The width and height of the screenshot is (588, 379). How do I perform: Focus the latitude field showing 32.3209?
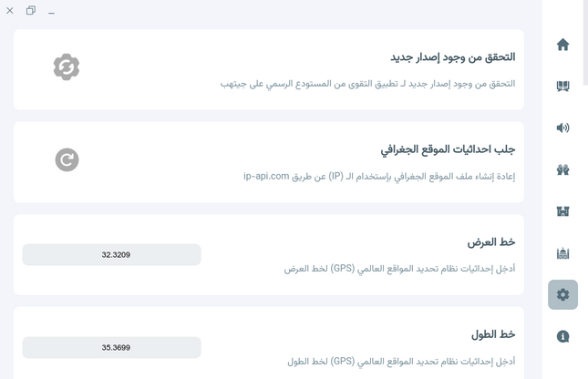pos(111,255)
